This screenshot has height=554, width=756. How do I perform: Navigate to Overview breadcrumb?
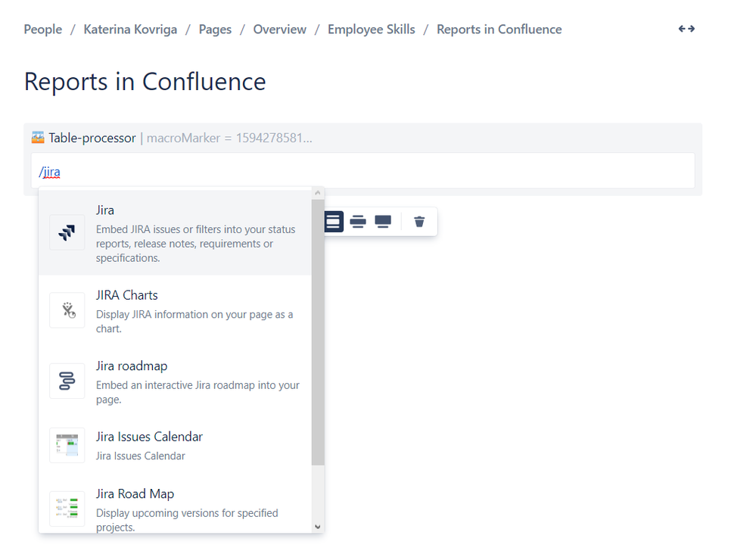[x=280, y=30]
